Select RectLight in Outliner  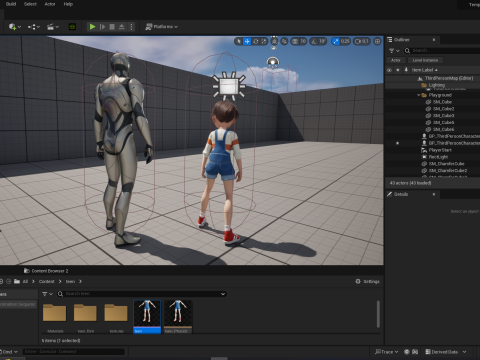pos(438,157)
